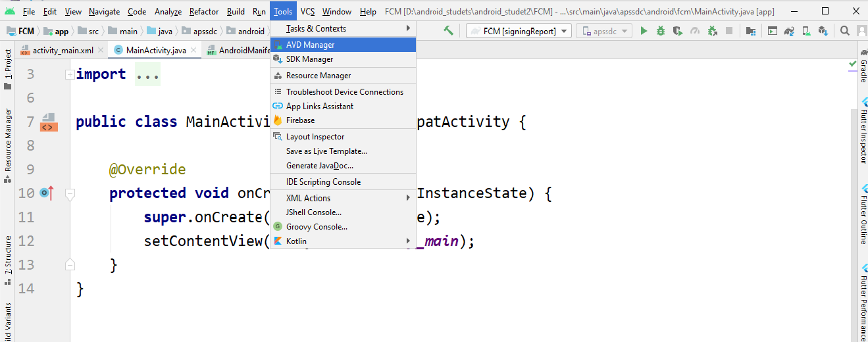Image resolution: width=868 pixels, height=342 pixels.
Task: Open the Build menu
Action: click(x=236, y=11)
